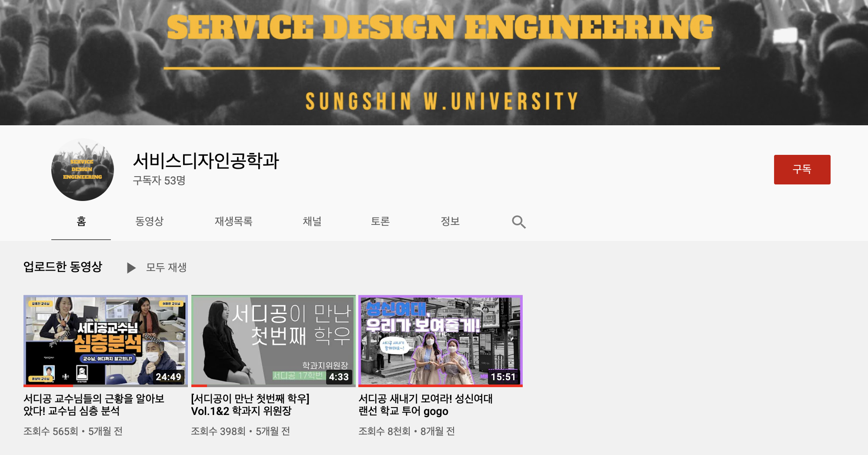Click the text 조회수 398회 • 5개월 전

pyautogui.click(x=240, y=431)
